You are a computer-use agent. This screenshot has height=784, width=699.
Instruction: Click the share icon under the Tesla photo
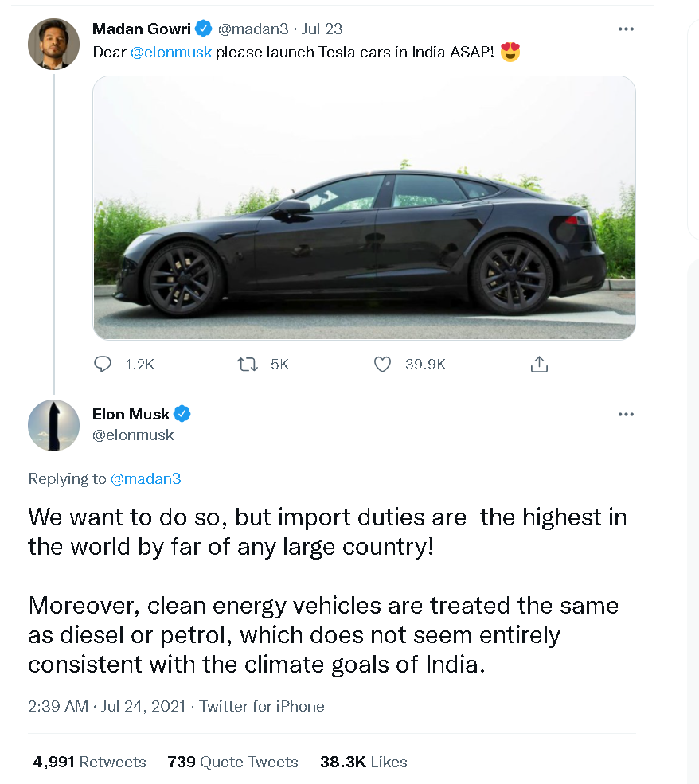click(x=539, y=364)
